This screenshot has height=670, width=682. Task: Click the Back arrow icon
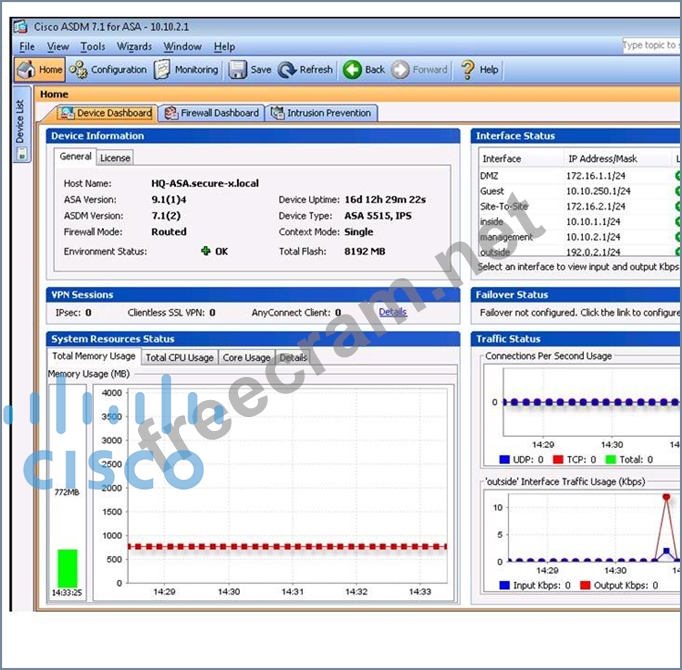click(x=353, y=70)
